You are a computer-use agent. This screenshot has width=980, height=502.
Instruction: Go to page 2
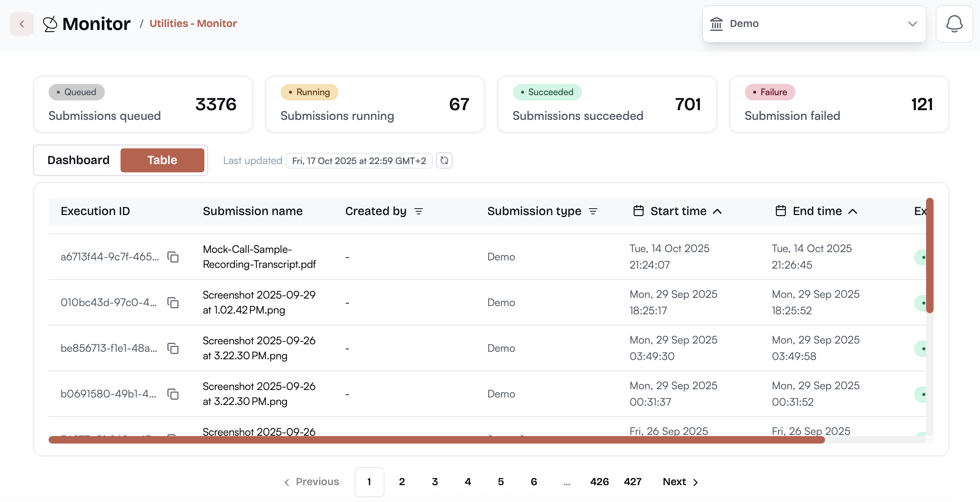[402, 482]
